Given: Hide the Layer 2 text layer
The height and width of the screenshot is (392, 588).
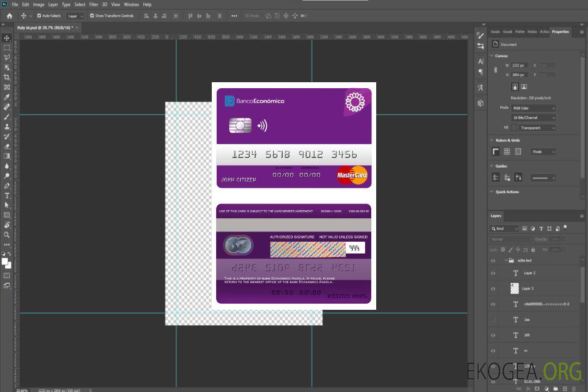Looking at the screenshot, I should [x=493, y=273].
